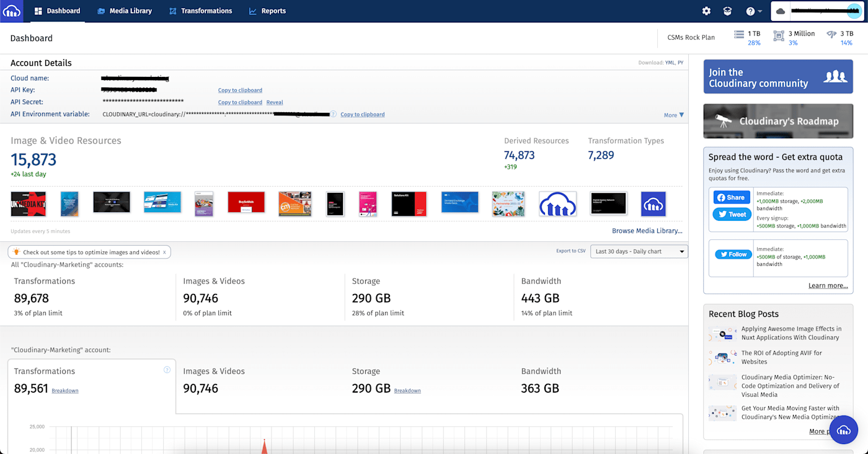This screenshot has height=454, width=868.
Task: Click the Join the Cloudinary community banner
Action: click(778, 77)
